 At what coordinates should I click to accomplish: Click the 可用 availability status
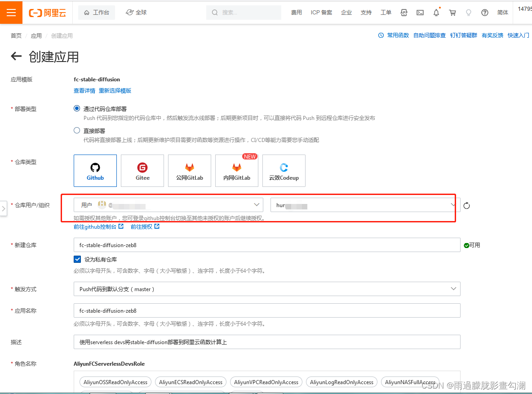coord(472,245)
